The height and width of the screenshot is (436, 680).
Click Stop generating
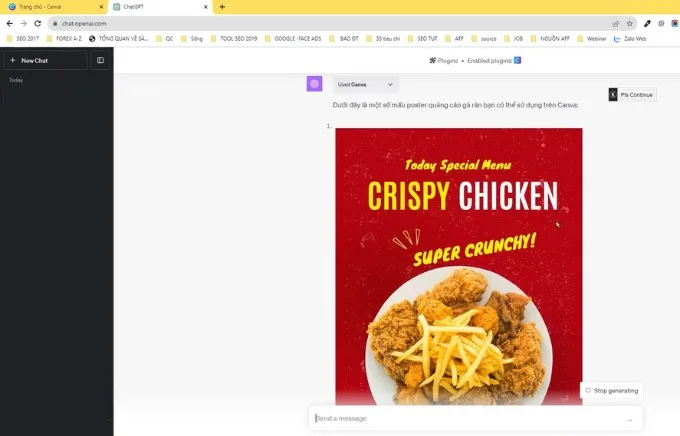(611, 390)
